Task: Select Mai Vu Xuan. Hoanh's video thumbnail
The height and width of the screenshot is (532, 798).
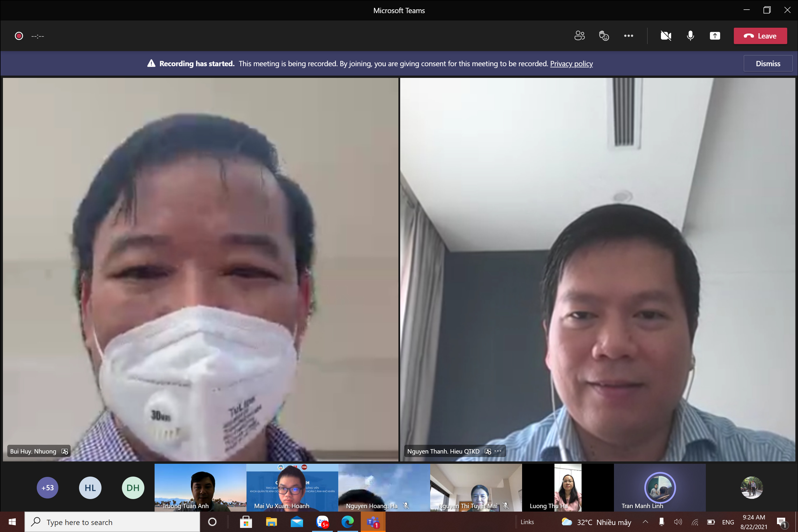Action: [x=292, y=488]
